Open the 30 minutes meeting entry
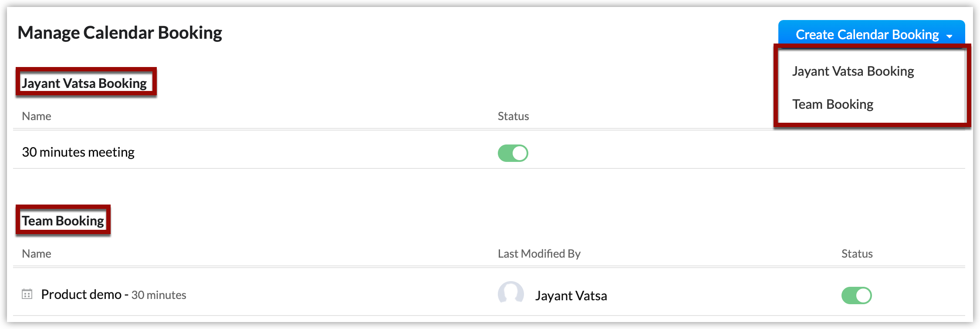Viewport: 980px width, 329px height. (78, 152)
